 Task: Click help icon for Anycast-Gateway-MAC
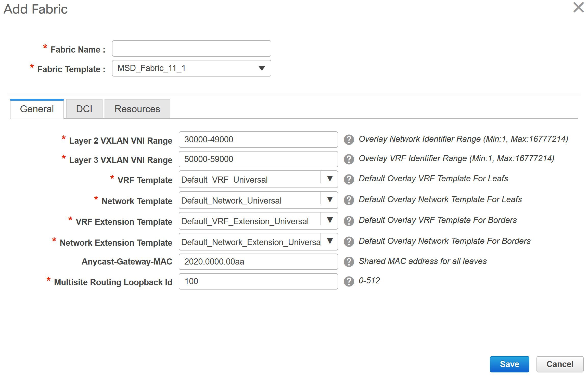tap(349, 262)
